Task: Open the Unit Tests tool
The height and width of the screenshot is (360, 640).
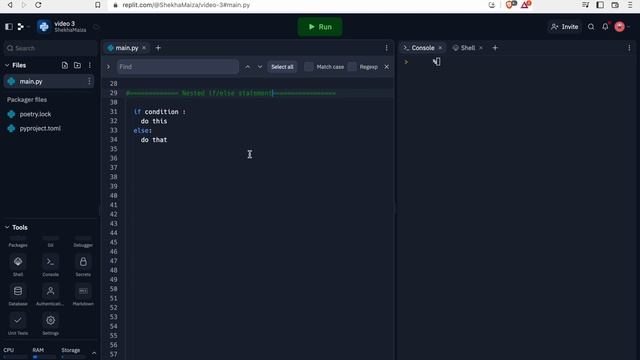Action: pos(18,324)
